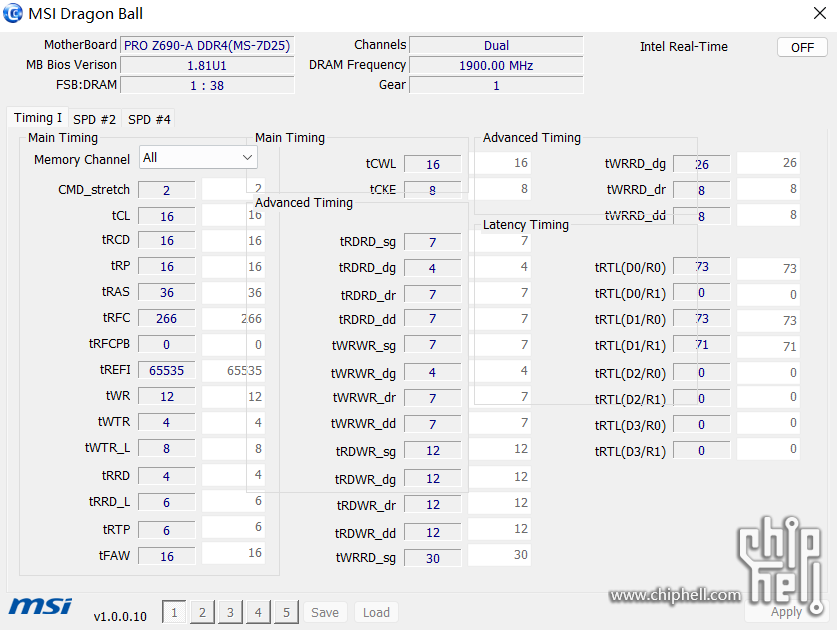Click the tWRRD_sg value field

tap(432, 558)
